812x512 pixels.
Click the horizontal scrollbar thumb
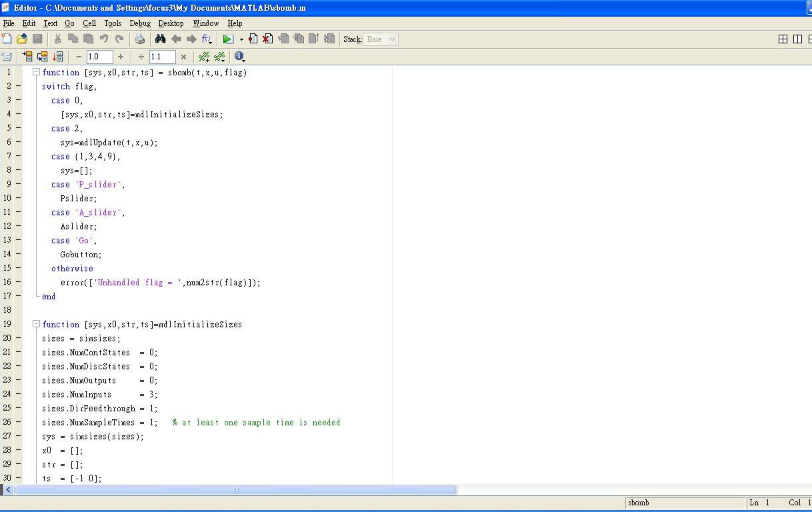pos(235,490)
